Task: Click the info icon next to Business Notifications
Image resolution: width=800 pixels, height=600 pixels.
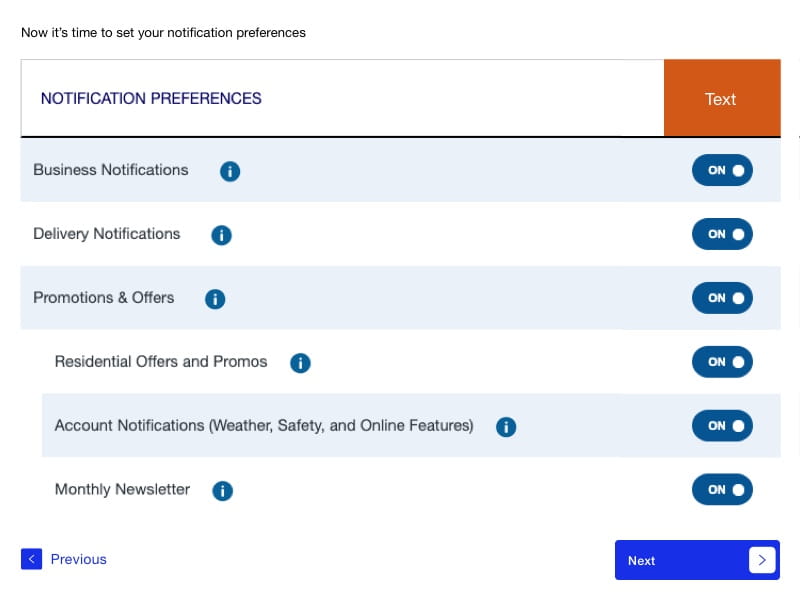Action: tap(230, 171)
